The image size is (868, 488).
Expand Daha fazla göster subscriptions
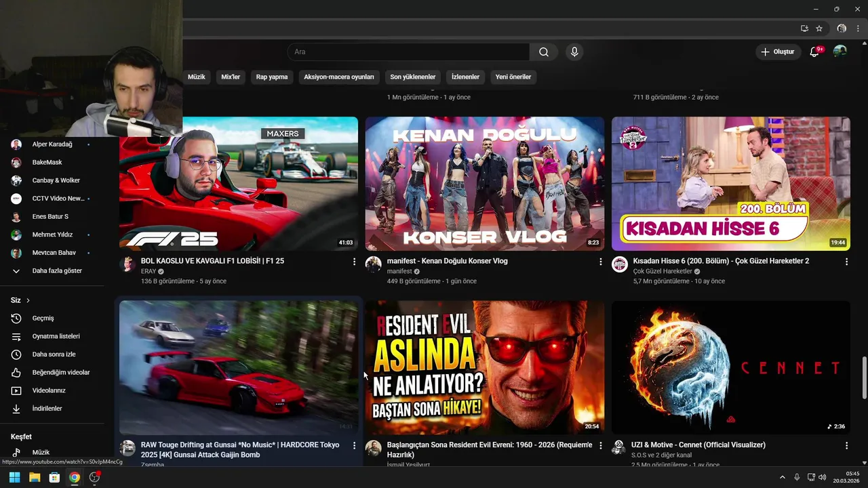53,271
